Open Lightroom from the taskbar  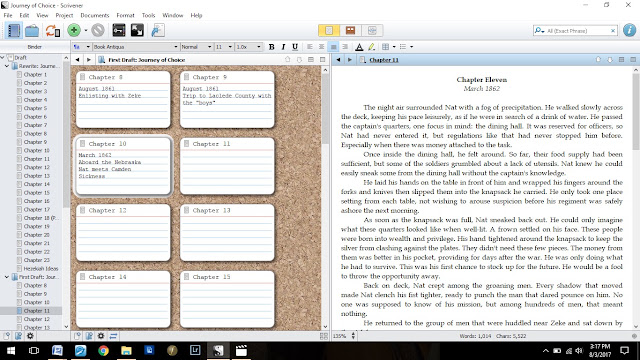195,351
